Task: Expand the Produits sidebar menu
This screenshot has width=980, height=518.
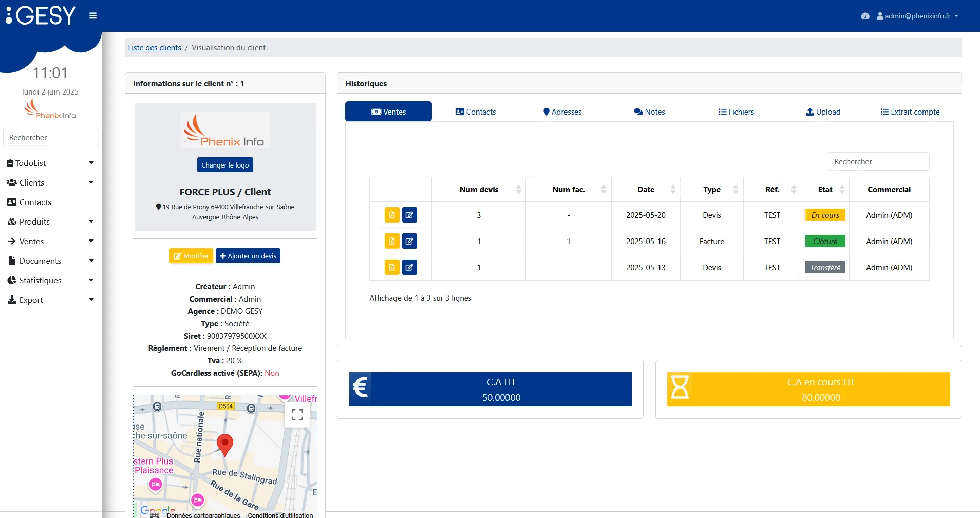Action: pos(50,221)
